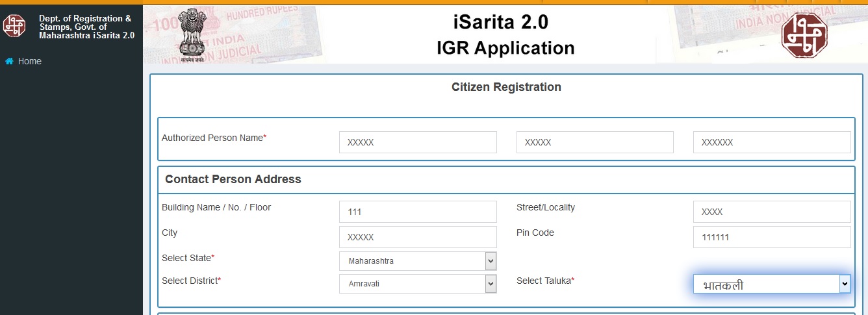868x315 pixels.
Task: Open the Home link in the sidebar
Action: pos(29,61)
